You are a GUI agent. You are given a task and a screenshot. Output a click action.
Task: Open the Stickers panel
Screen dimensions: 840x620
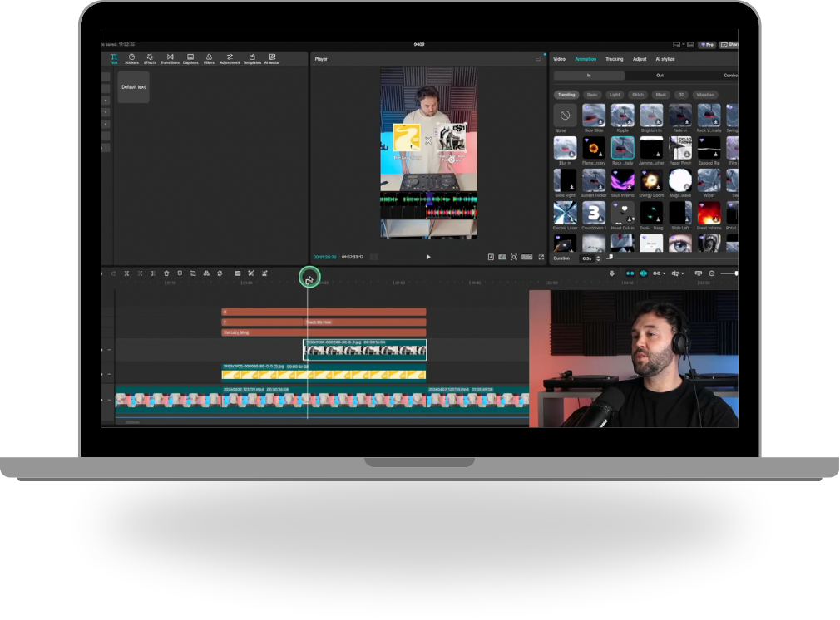131,59
